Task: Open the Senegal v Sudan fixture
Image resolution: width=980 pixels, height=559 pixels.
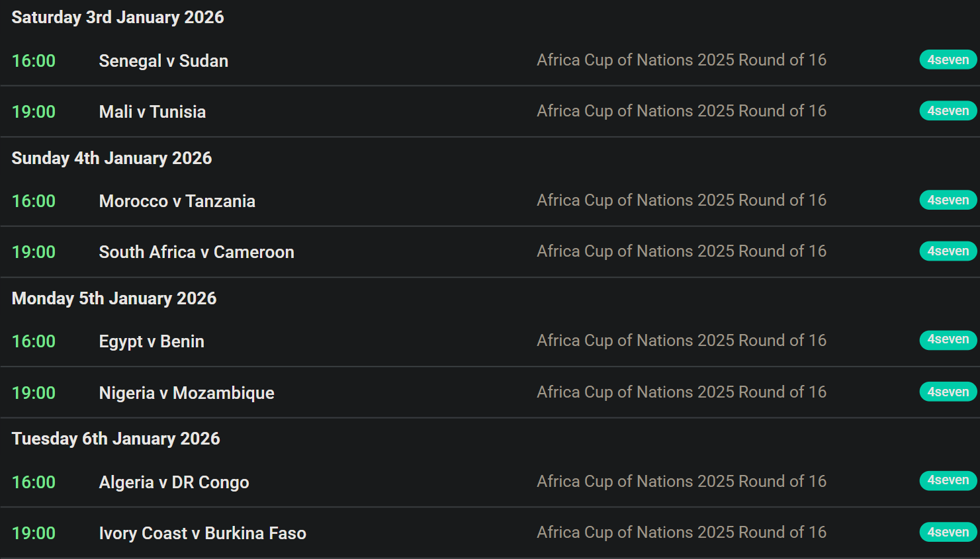Action: (x=163, y=61)
